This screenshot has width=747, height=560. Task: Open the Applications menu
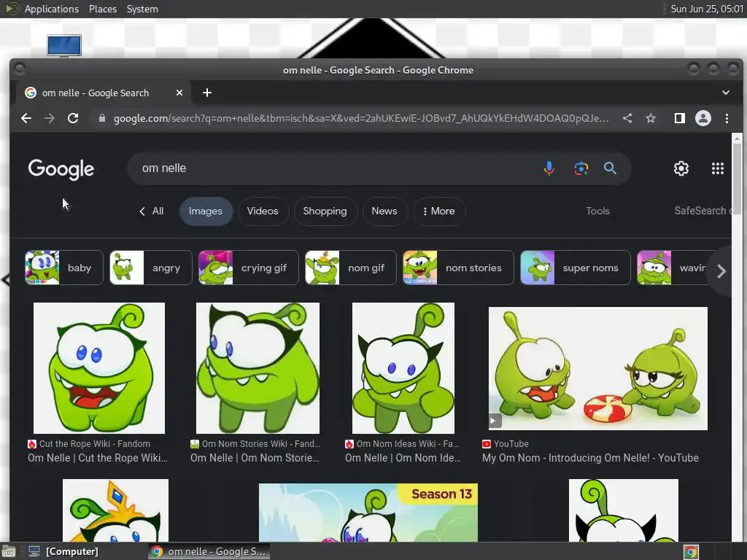click(x=52, y=9)
